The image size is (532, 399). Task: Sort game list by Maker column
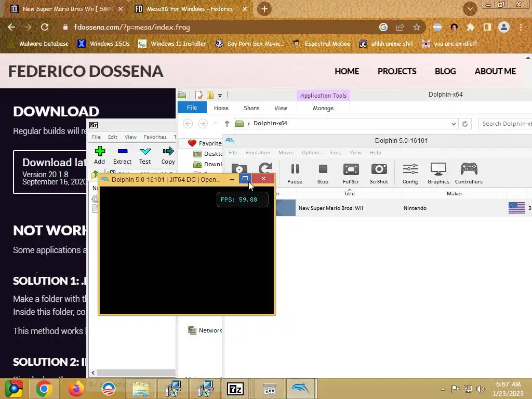click(454, 193)
